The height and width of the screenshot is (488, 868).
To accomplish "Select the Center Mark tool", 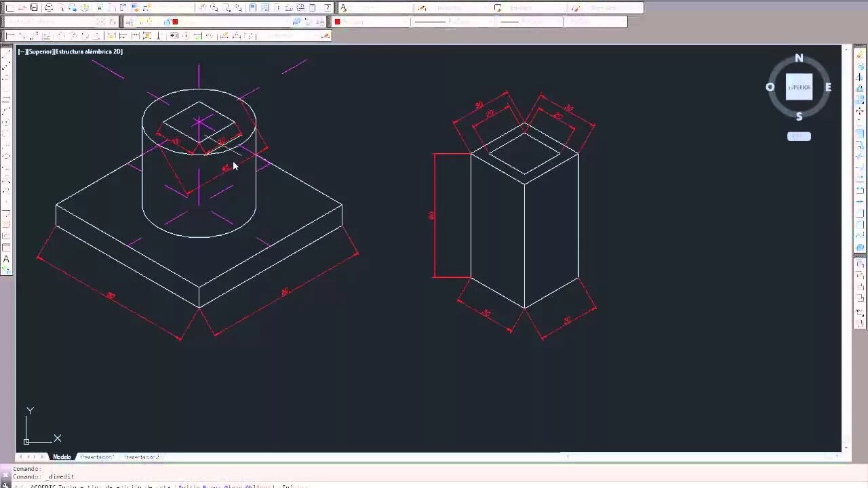I will [186, 35].
